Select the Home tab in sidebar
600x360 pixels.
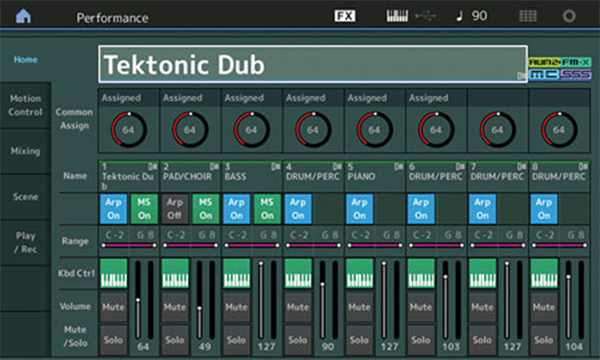[x=25, y=59]
